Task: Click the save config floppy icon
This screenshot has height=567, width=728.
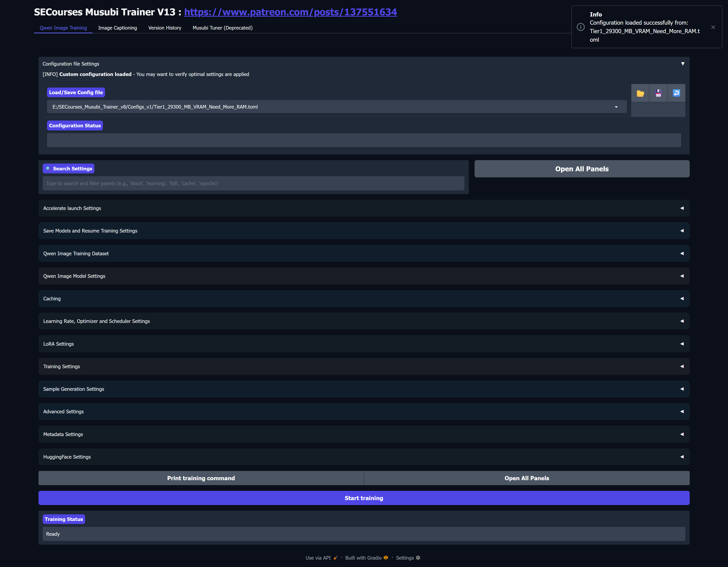Action: (658, 93)
